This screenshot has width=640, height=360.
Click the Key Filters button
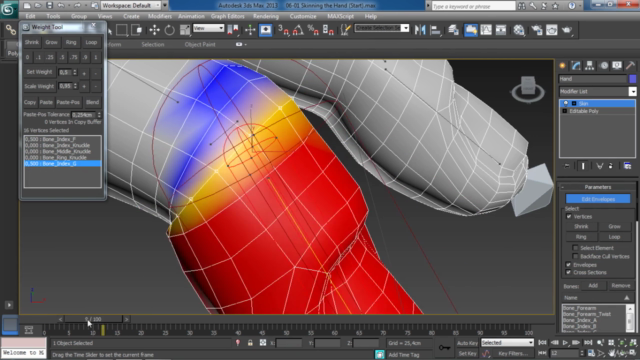[513, 353]
